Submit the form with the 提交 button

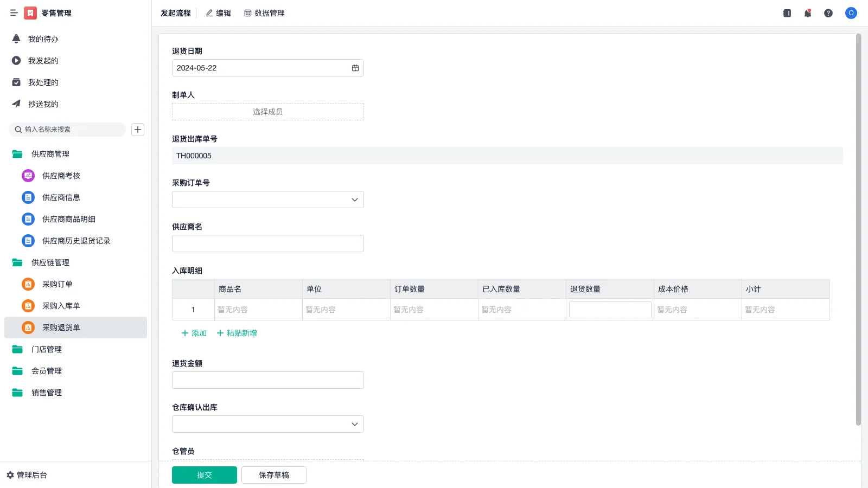pos(204,474)
